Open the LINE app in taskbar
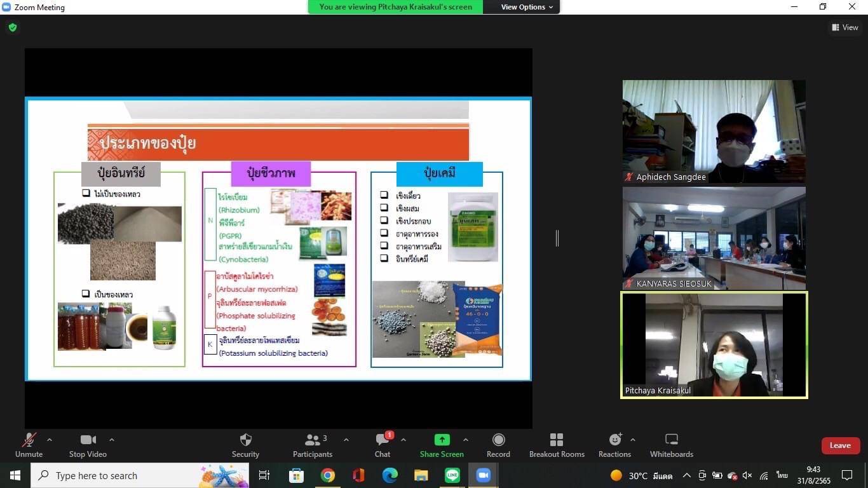 tap(452, 475)
